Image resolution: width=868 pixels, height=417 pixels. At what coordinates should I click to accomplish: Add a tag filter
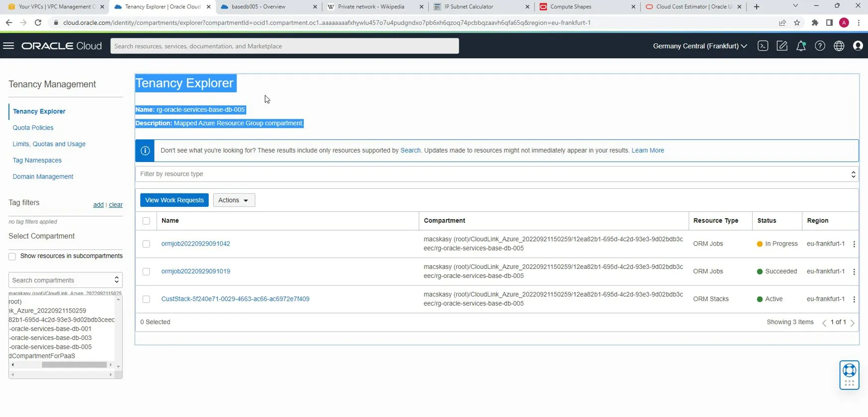[98, 205]
